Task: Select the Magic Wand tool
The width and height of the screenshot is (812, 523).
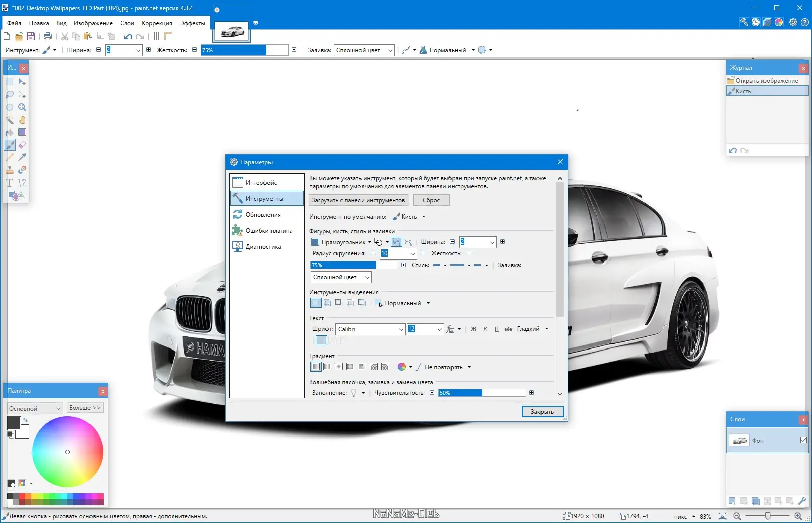Action: tap(10, 120)
